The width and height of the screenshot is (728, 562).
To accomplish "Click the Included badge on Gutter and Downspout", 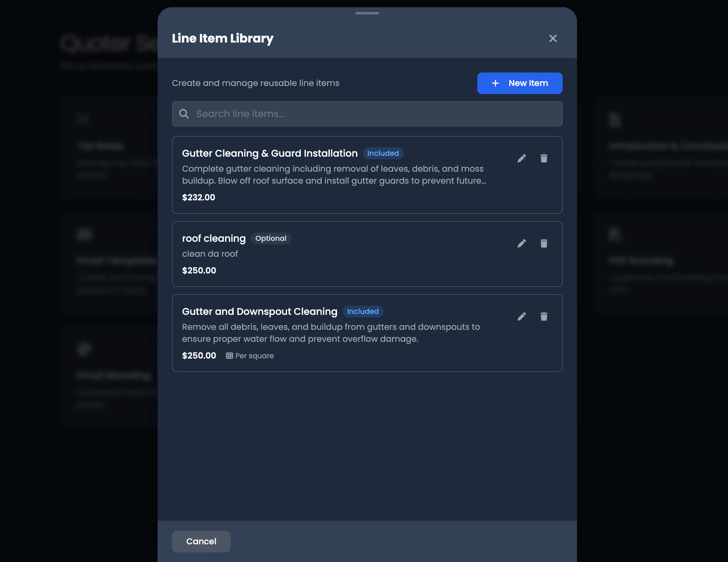I will click(x=363, y=311).
